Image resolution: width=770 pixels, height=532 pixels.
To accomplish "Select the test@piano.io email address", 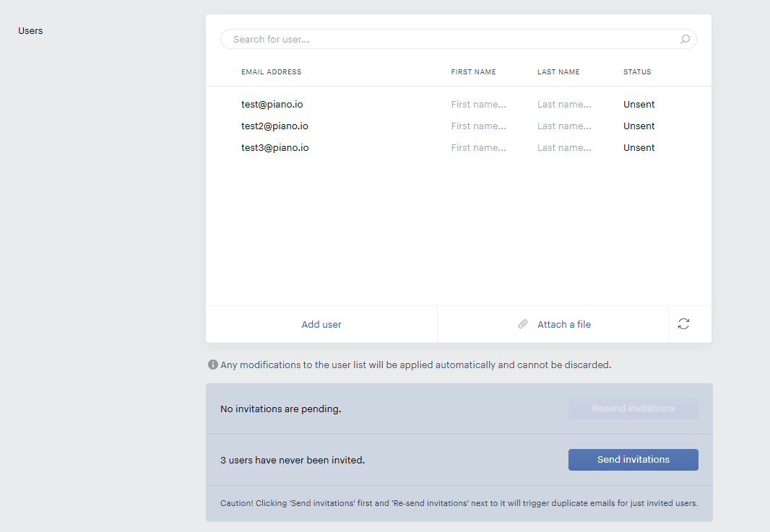I will (272, 105).
